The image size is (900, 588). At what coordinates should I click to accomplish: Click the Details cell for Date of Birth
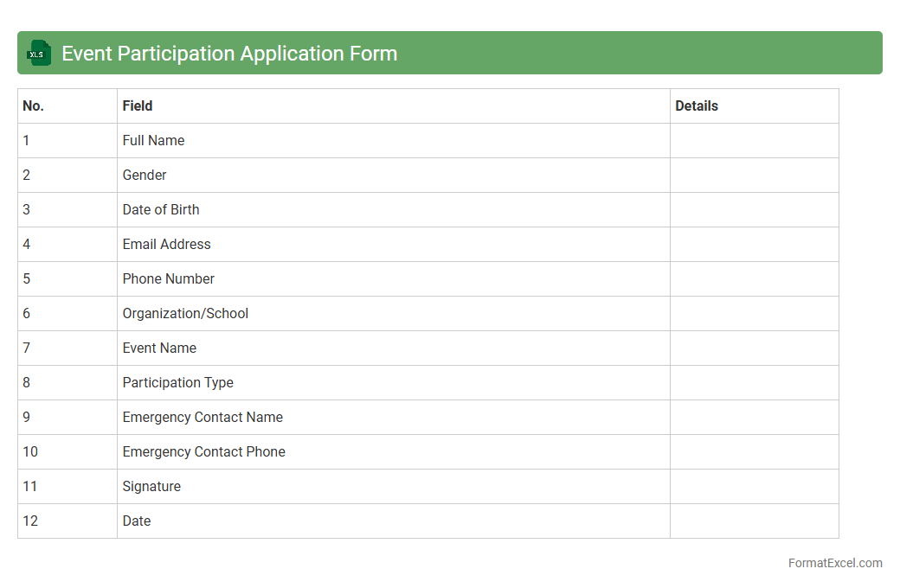tap(754, 209)
